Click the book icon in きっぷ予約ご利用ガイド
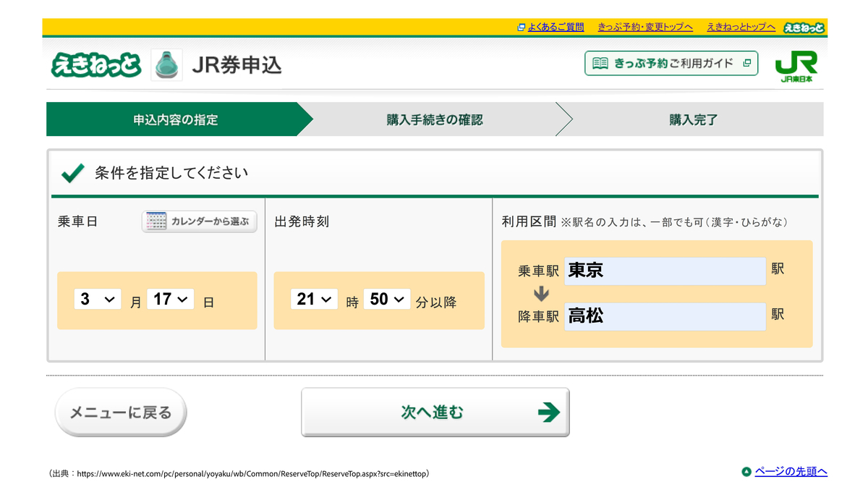Screen dimensions: 868x482 point(600,64)
